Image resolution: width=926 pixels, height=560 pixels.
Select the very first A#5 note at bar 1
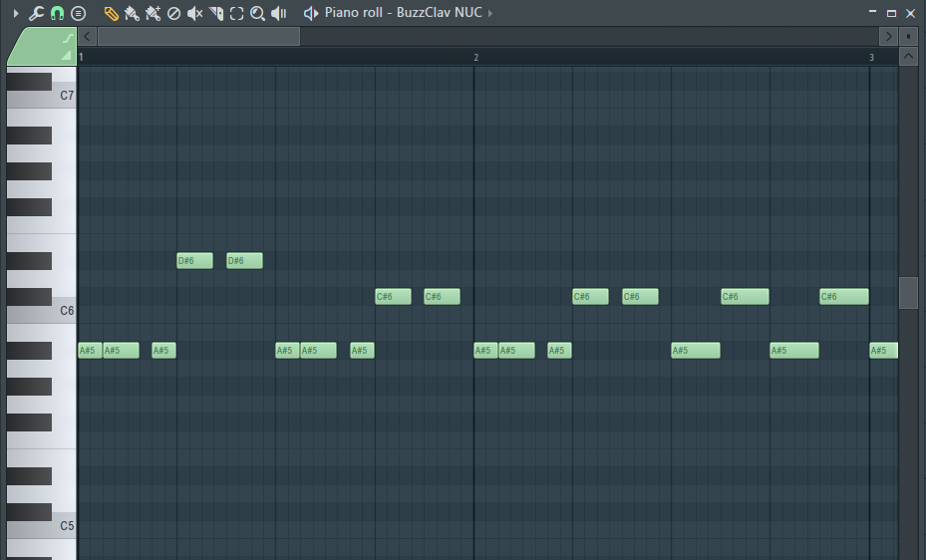coord(91,350)
